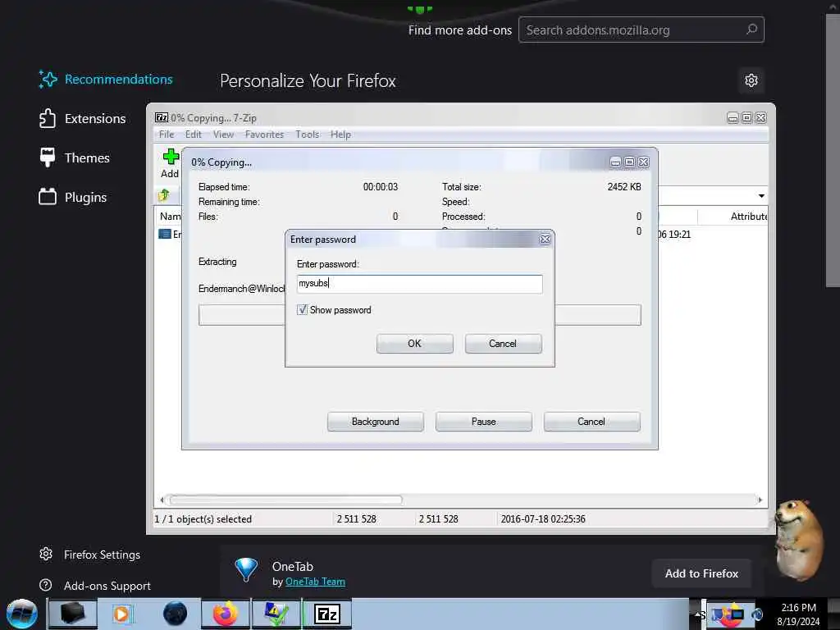The width and height of the screenshot is (840, 630).
Task: Click the Background button in copying dialog
Action: point(375,422)
